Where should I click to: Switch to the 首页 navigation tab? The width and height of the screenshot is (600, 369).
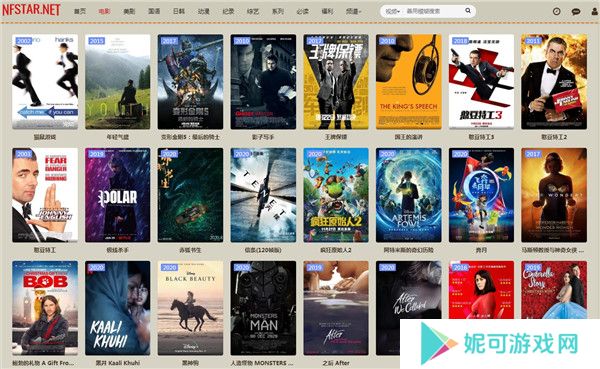[x=80, y=11]
